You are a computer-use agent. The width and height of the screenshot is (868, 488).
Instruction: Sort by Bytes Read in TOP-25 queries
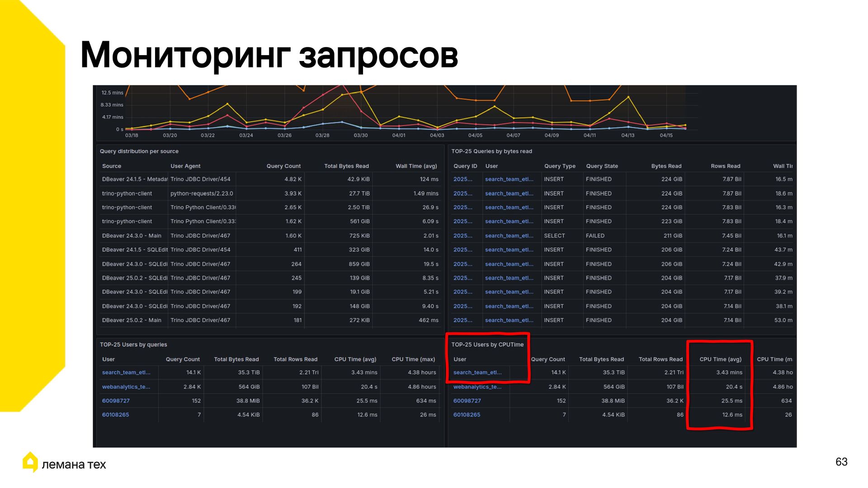666,166
